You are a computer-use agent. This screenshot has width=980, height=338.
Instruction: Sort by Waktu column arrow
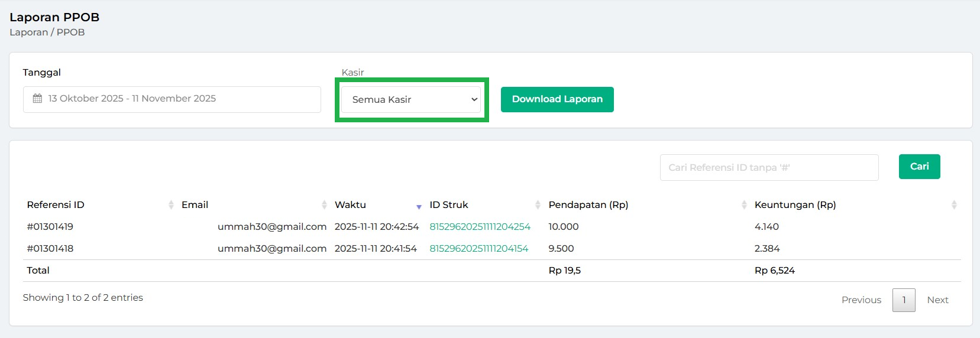coord(419,206)
